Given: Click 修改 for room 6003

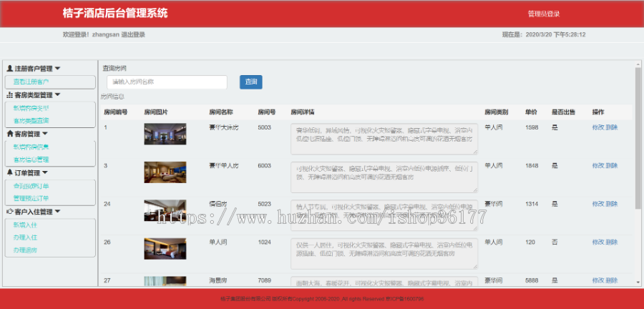Looking at the screenshot, I should tap(598, 166).
